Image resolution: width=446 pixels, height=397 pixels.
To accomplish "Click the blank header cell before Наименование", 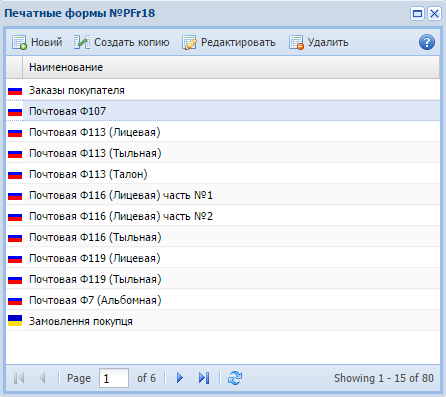I will tap(14, 67).
